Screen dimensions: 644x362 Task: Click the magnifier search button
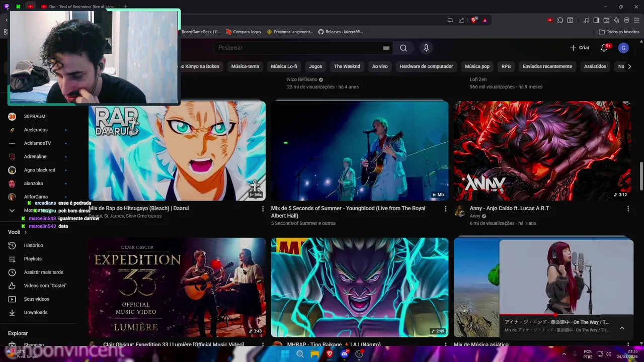tap(404, 48)
